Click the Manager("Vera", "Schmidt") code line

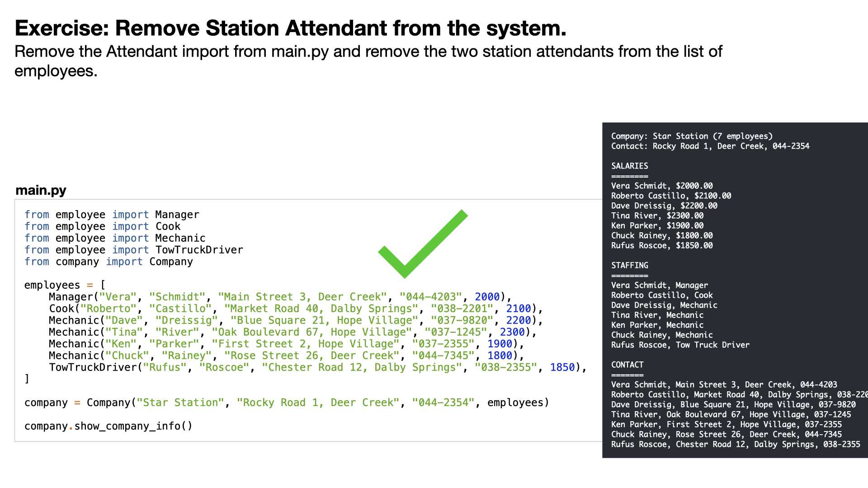coord(280,297)
